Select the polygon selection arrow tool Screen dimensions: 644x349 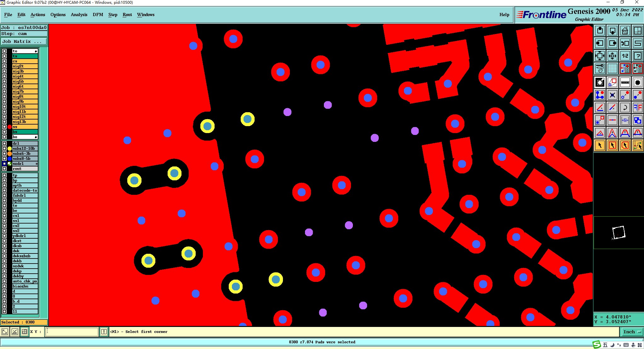coord(625,145)
